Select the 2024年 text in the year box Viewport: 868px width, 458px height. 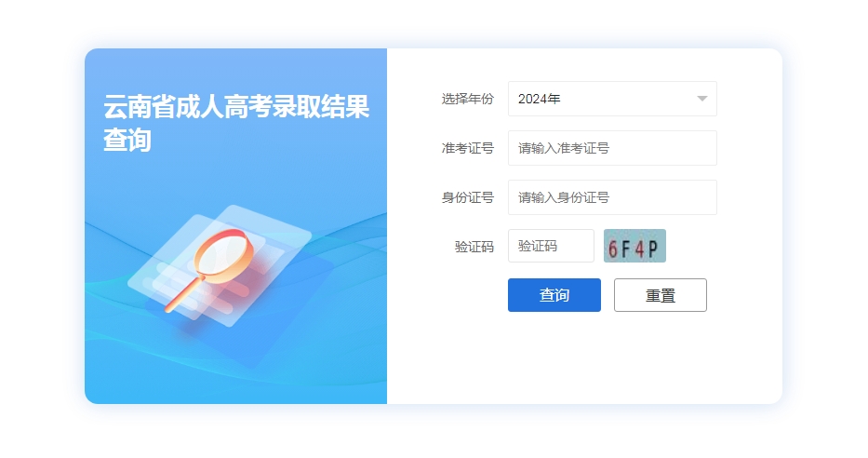[540, 99]
